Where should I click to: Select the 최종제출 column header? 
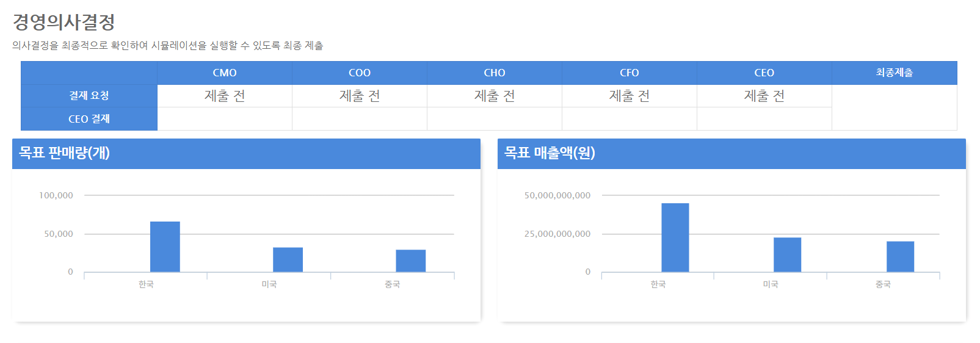pyautogui.click(x=894, y=73)
